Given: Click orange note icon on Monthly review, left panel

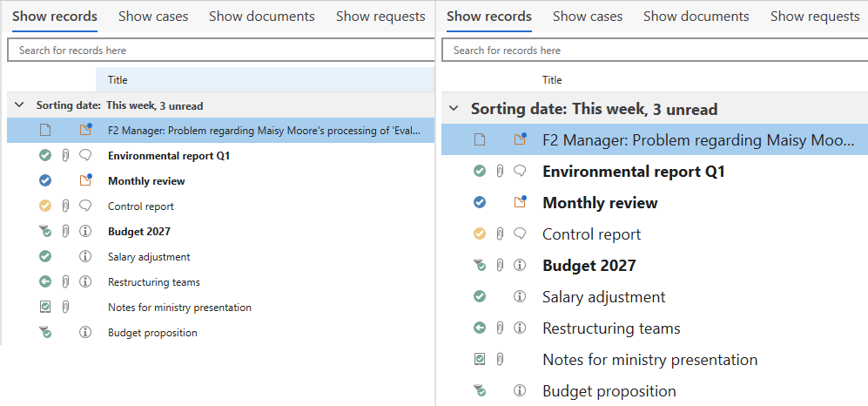Looking at the screenshot, I should [x=85, y=181].
